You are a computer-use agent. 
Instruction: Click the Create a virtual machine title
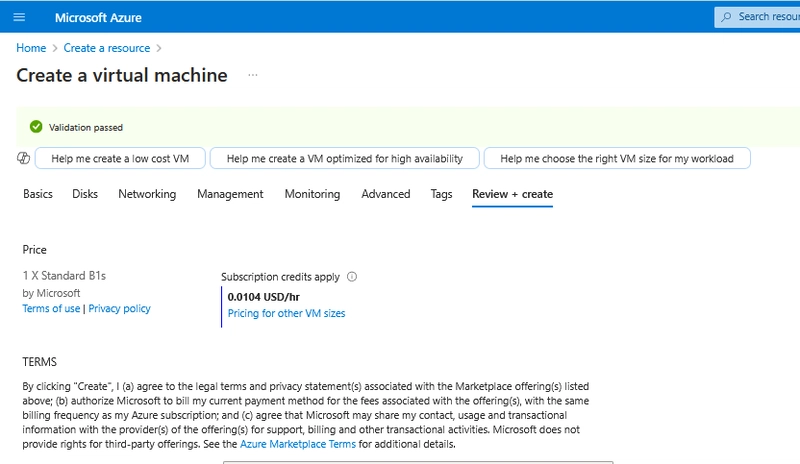tap(122, 75)
